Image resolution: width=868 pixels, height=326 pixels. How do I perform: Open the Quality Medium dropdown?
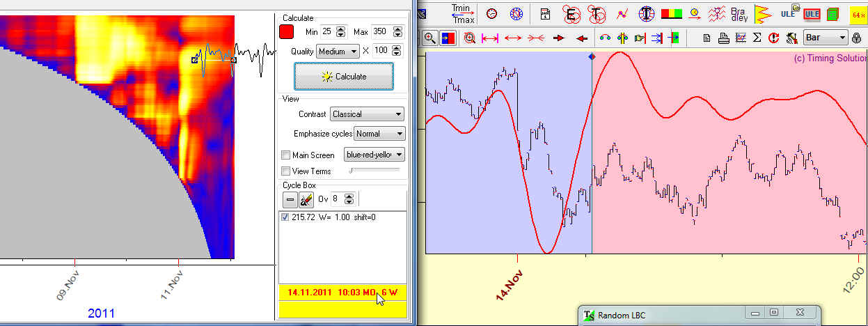click(338, 51)
